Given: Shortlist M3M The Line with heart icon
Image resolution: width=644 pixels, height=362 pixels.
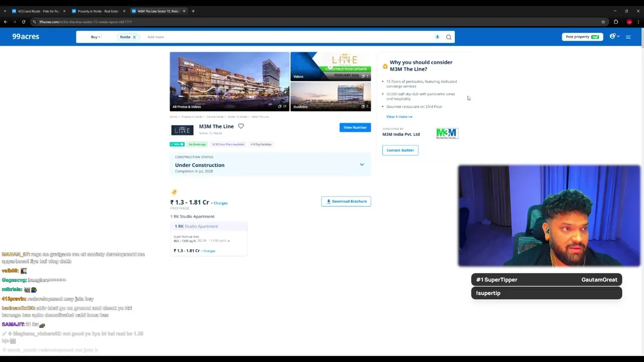Looking at the screenshot, I should pyautogui.click(x=241, y=126).
